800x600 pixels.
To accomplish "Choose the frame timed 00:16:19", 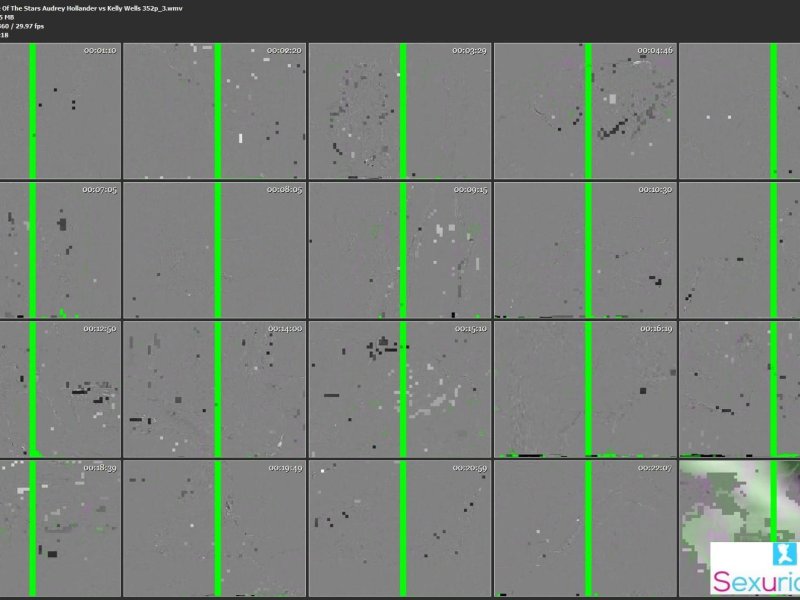I will [585, 389].
